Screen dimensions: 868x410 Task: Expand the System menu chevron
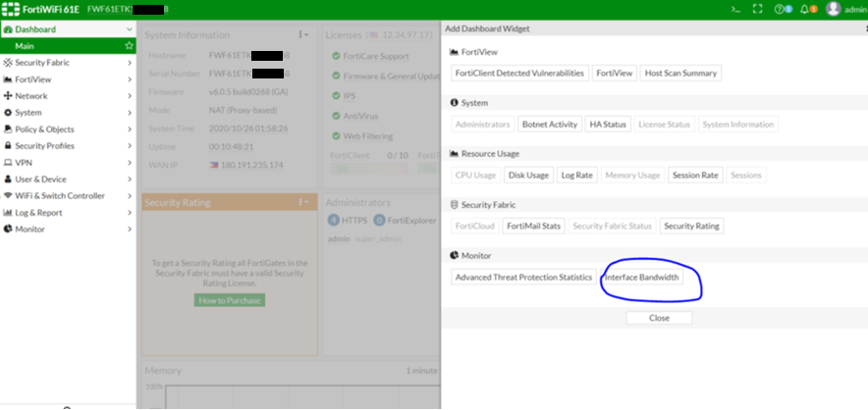tap(130, 113)
